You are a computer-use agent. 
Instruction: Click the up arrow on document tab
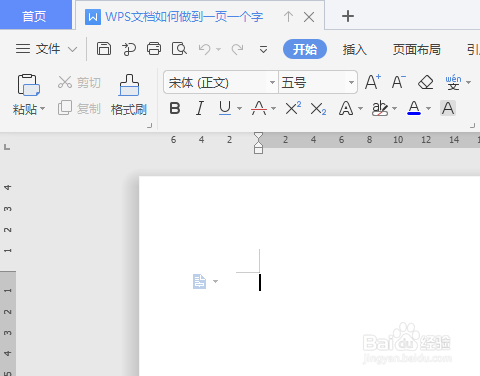[x=288, y=16]
